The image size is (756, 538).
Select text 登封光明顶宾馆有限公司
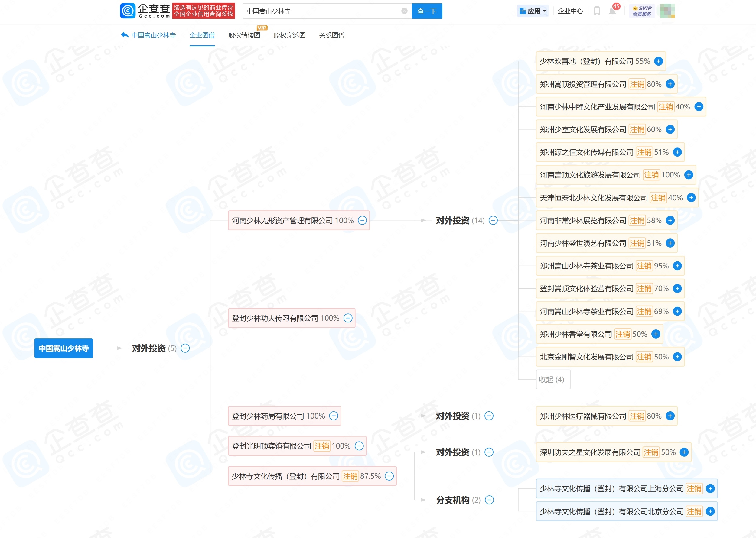272,446
